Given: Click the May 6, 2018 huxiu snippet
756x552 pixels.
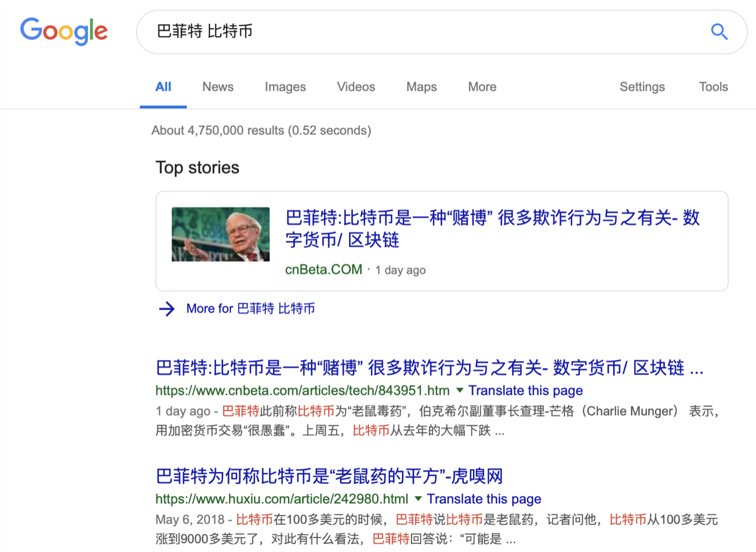Looking at the screenshot, I should click(x=437, y=529).
